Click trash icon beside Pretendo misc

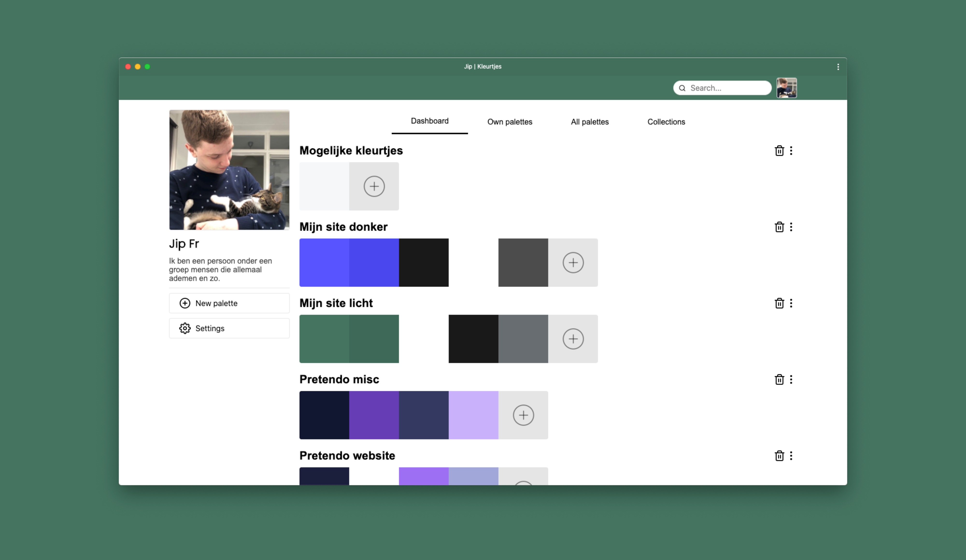779,379
